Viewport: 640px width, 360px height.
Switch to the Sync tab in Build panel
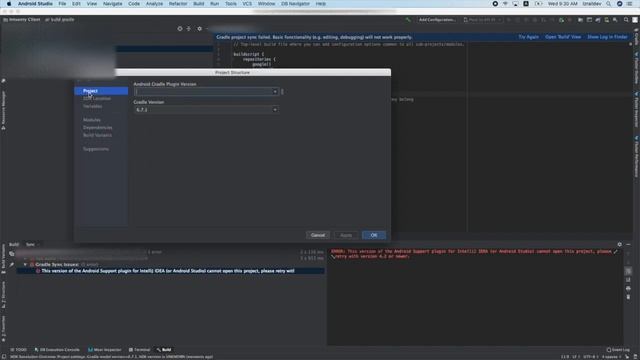pos(30,244)
